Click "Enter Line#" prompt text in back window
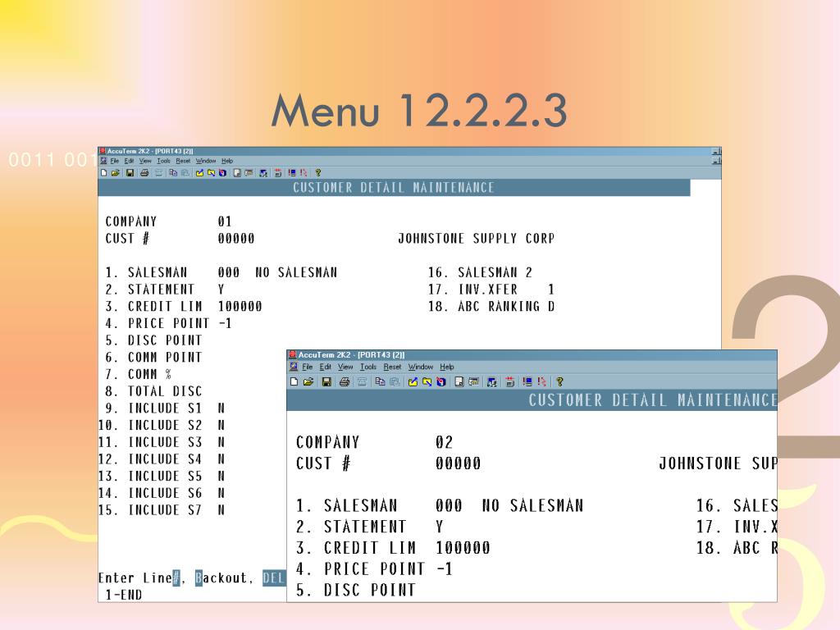 (x=139, y=578)
